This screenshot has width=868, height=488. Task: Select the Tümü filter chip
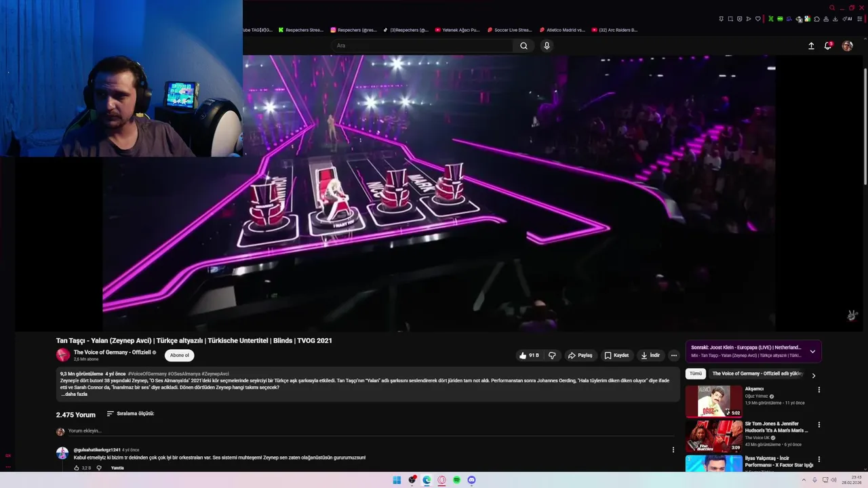coord(696,373)
